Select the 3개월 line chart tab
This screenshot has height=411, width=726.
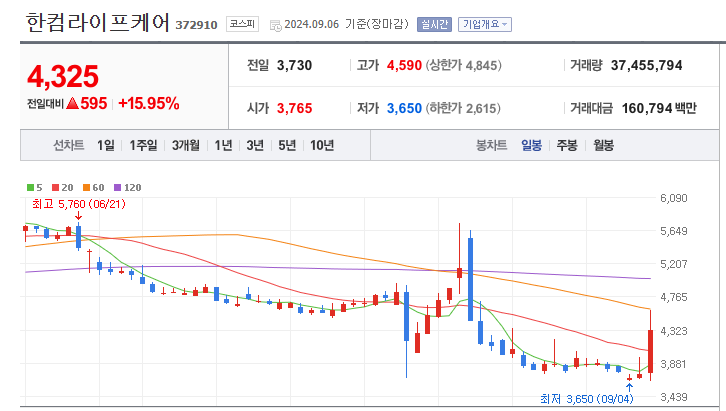(186, 145)
